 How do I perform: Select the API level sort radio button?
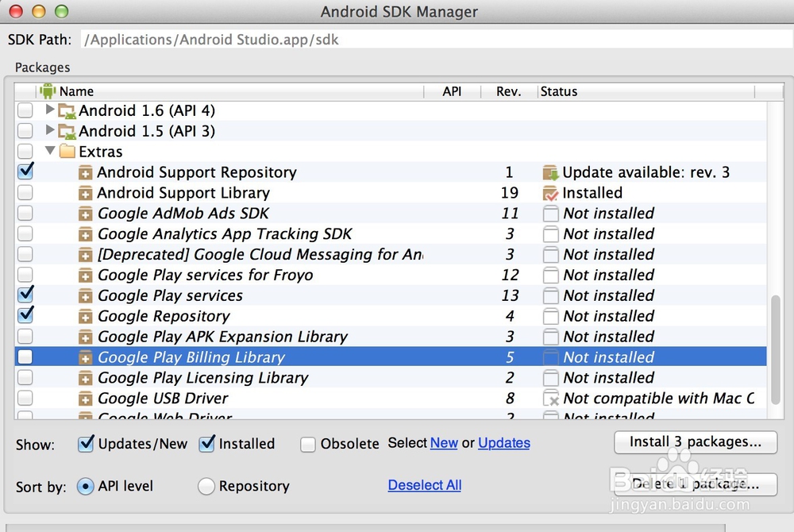coord(85,487)
